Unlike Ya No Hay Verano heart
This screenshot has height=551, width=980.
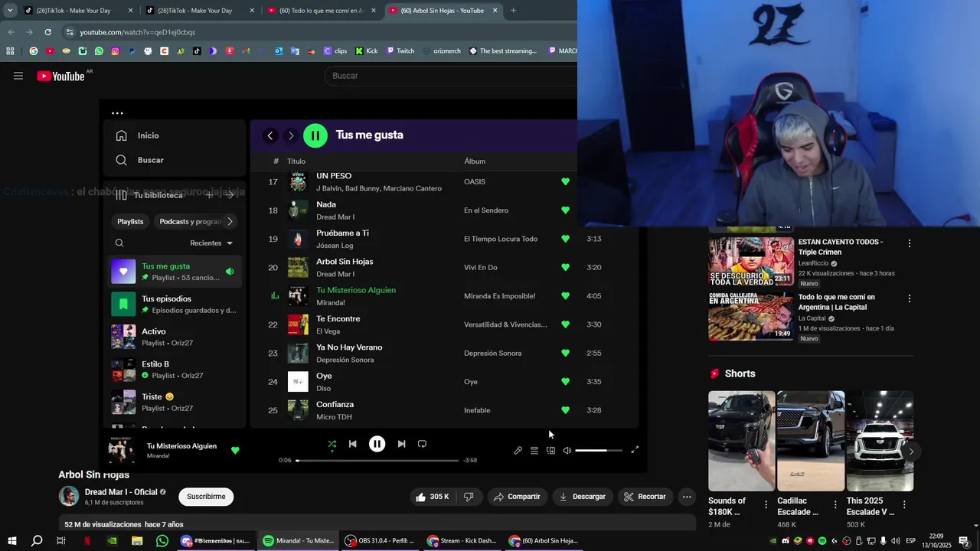tap(565, 353)
